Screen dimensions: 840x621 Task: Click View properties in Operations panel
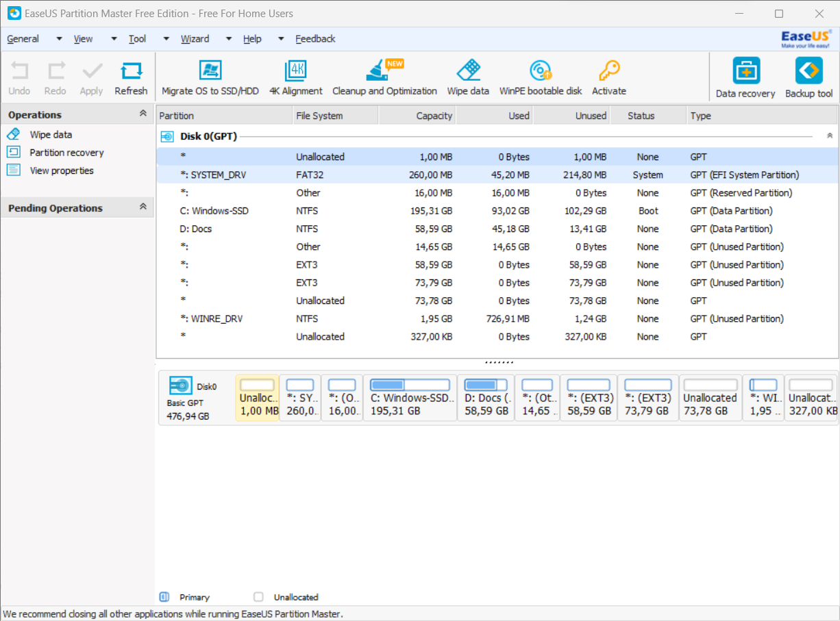pyautogui.click(x=62, y=170)
